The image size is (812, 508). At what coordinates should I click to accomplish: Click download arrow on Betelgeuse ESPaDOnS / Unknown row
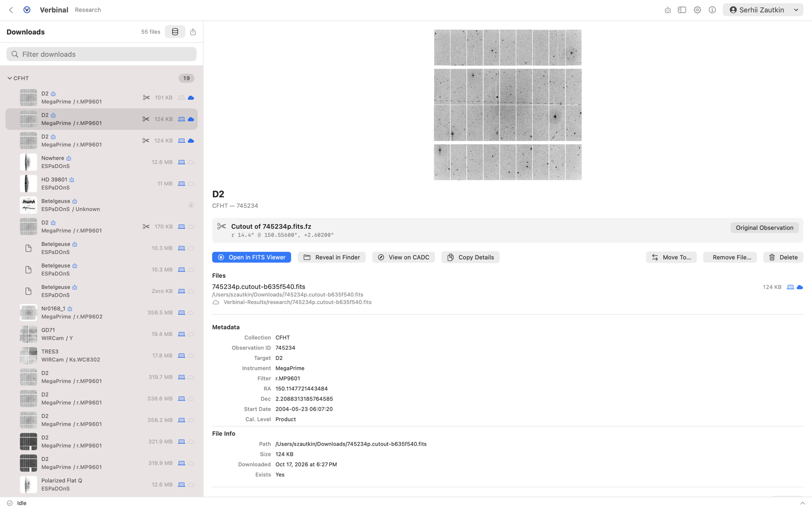pyautogui.click(x=191, y=205)
